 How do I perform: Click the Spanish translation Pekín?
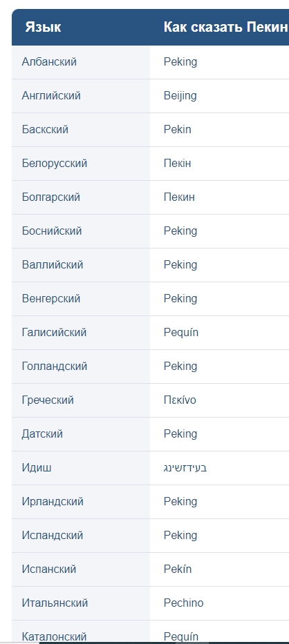(x=178, y=569)
